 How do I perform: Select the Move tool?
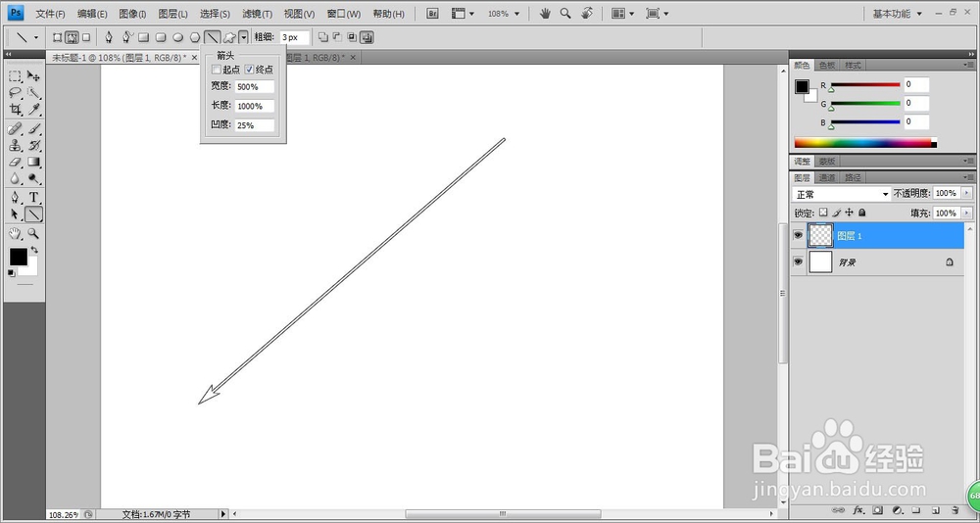click(x=33, y=76)
